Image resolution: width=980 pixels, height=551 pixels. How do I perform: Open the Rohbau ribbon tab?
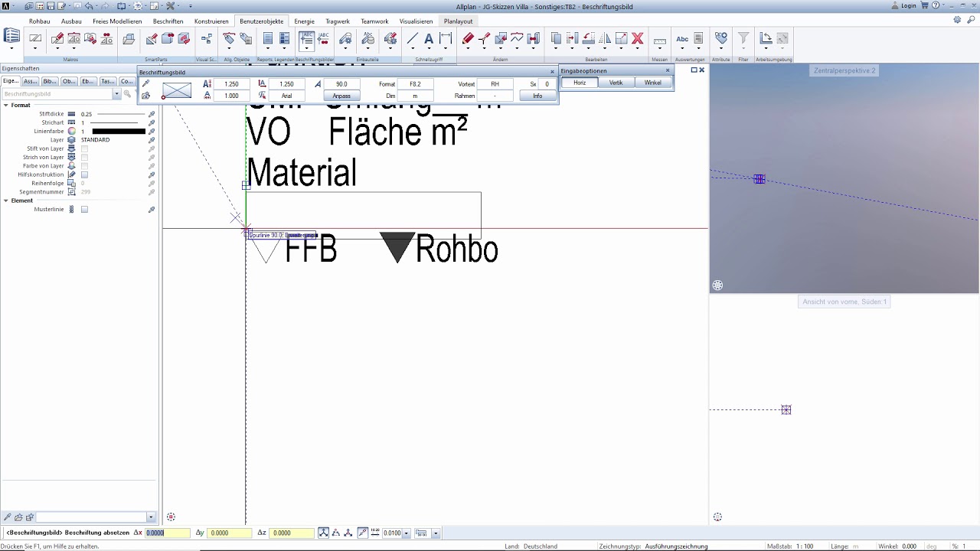tap(39, 21)
